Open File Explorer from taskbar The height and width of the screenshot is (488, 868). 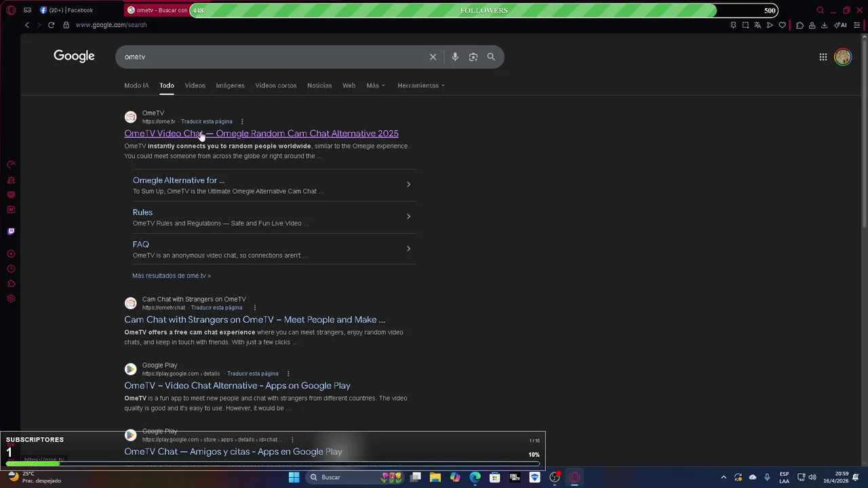(x=435, y=477)
